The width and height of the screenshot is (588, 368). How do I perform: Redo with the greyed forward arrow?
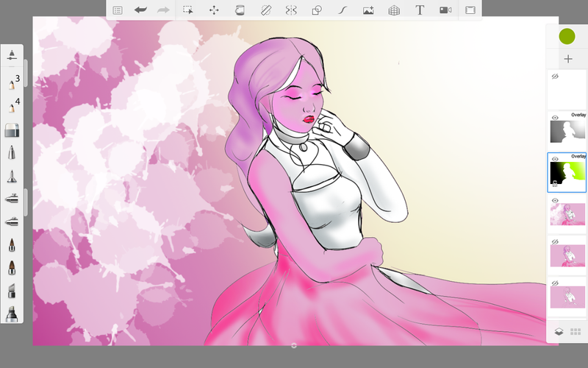click(163, 10)
